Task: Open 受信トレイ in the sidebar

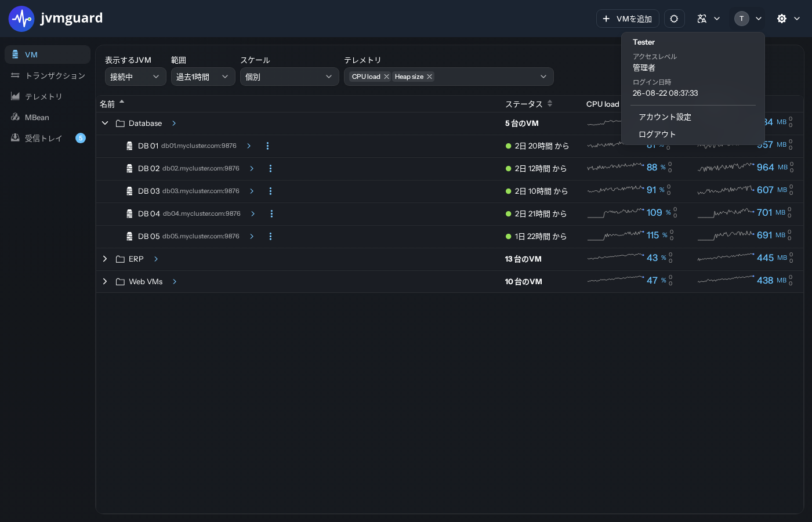Action: point(48,138)
